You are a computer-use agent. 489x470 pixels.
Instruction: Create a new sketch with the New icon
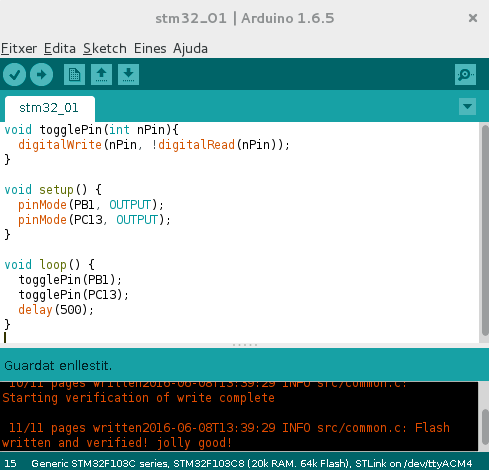pyautogui.click(x=74, y=74)
